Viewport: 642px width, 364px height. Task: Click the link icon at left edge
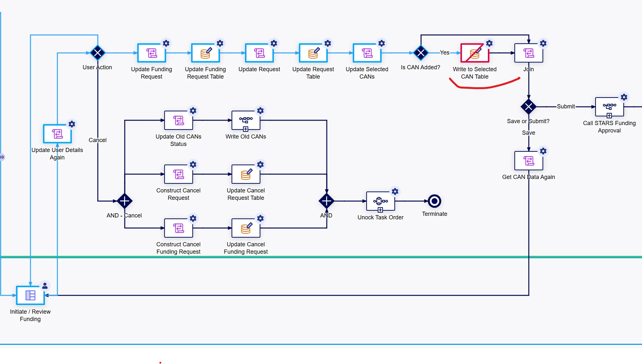point(2,157)
